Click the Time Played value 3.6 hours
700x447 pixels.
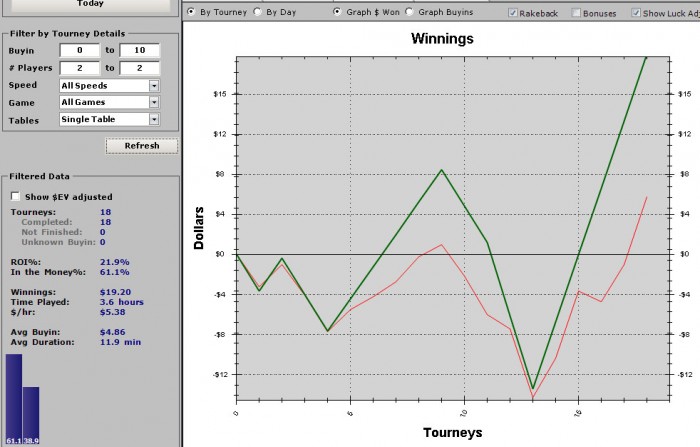coord(122,302)
